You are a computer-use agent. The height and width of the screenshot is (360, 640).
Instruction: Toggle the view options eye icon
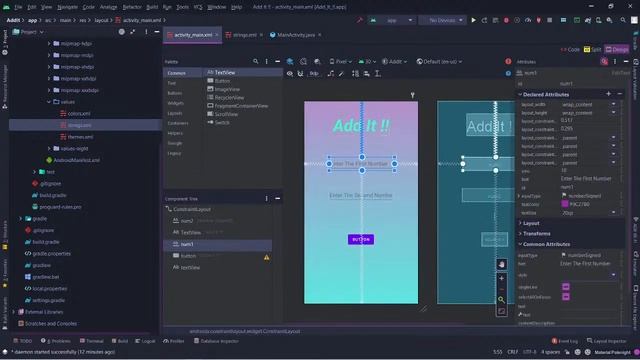(289, 74)
